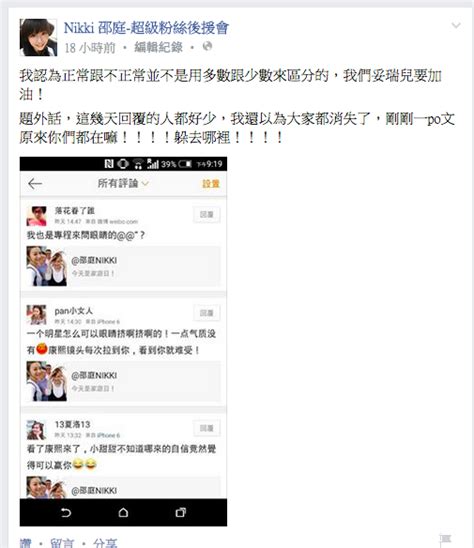Click the Nikki fan page profile picture
Screen dimensions: 474x548
[38, 37]
